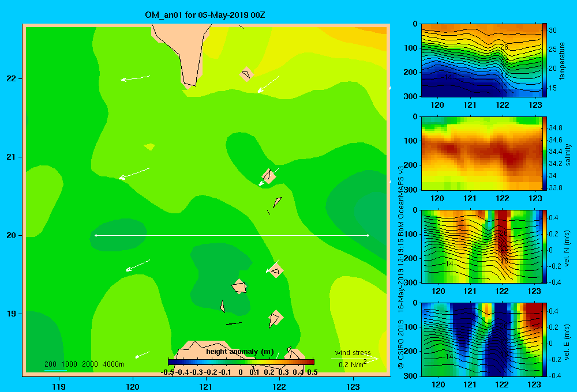Click the vertical 'salinity' axis label
The image size is (577, 392).
click(x=568, y=154)
